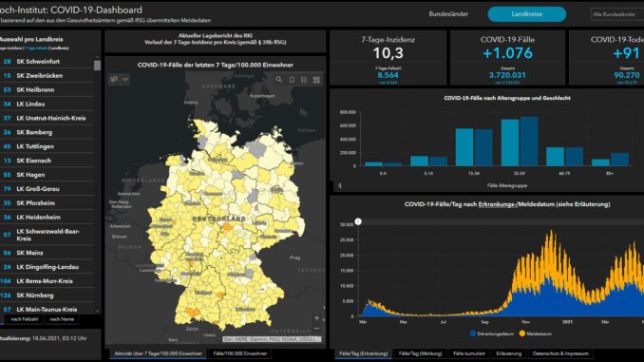Open Aktueller Lagebericht des RKI link
644x362 pixels.
216,36
